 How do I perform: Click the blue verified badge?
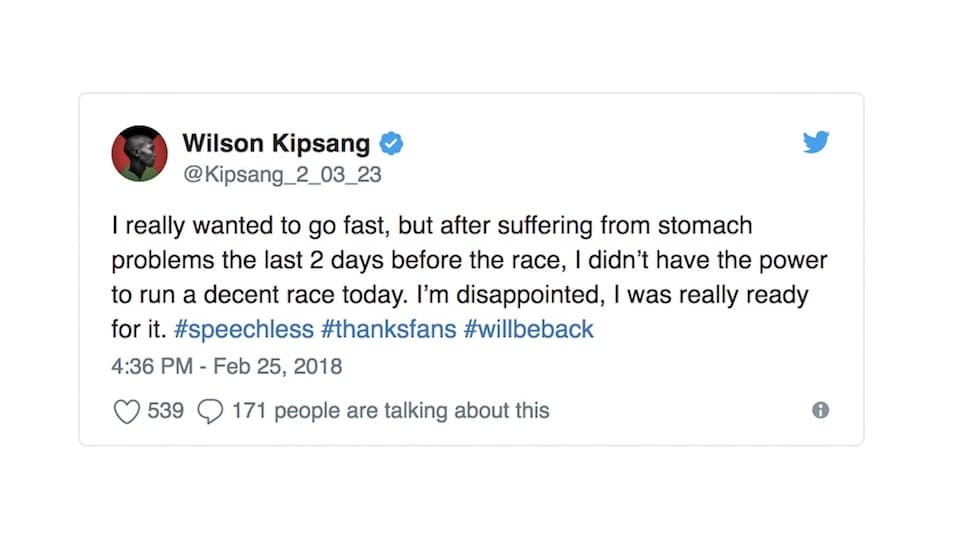pyautogui.click(x=391, y=144)
